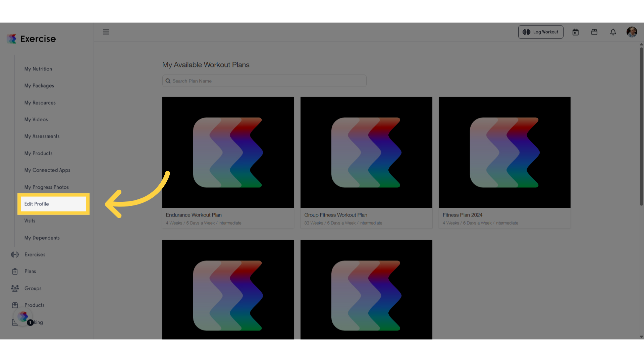Open the floating chat widget badge
Screen dimensions: 644x362
23,317
